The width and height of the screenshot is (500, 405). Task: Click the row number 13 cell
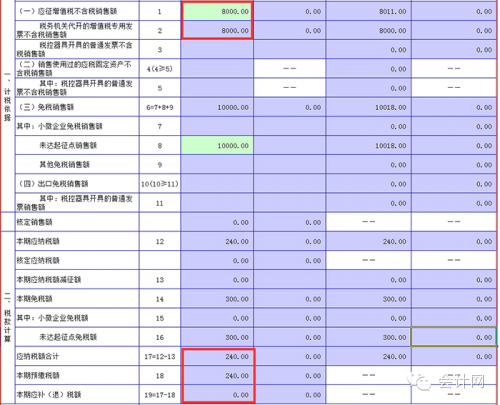click(160, 280)
